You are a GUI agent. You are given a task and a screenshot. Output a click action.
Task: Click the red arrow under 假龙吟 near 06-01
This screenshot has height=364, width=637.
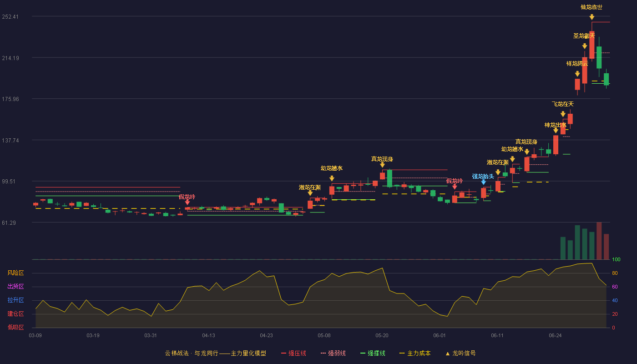tap(455, 187)
